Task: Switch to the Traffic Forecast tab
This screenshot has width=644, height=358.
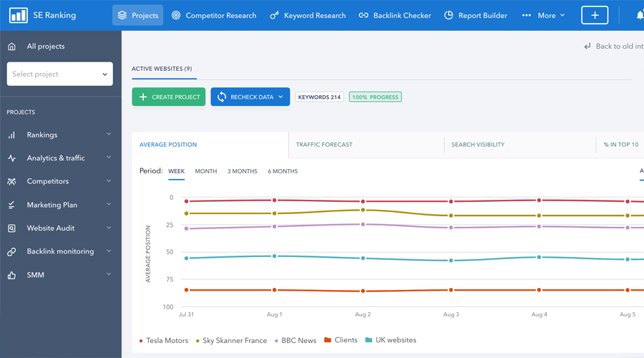Action: (324, 145)
